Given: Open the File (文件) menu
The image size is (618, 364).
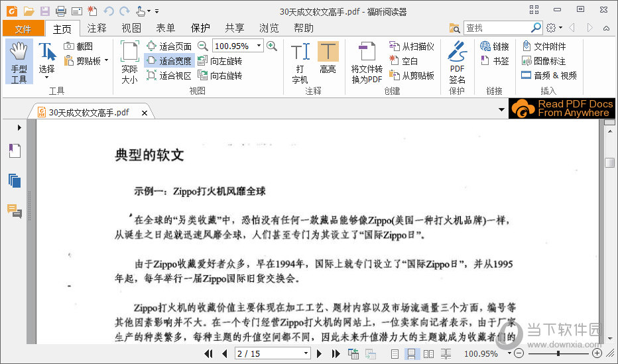Looking at the screenshot, I should point(23,29).
